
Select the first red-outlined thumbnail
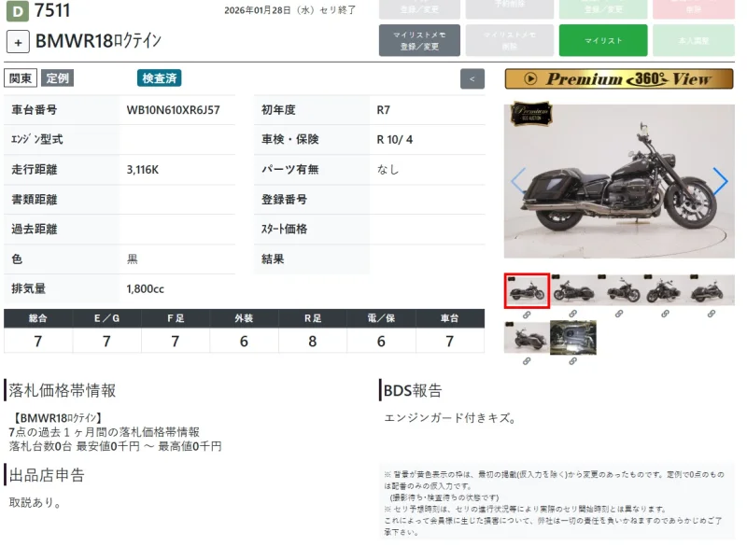[527, 290]
